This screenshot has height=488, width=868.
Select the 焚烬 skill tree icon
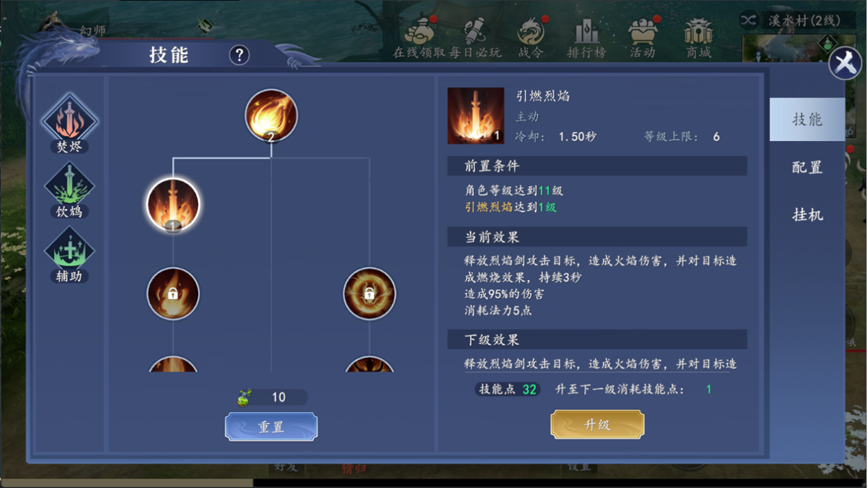[x=69, y=123]
